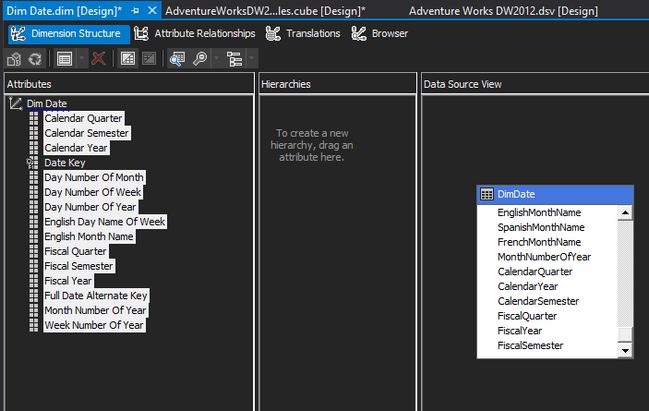Viewport: 649px width, 411px height.
Task: Open the Zoom level dropdown arrow
Action: click(x=216, y=59)
